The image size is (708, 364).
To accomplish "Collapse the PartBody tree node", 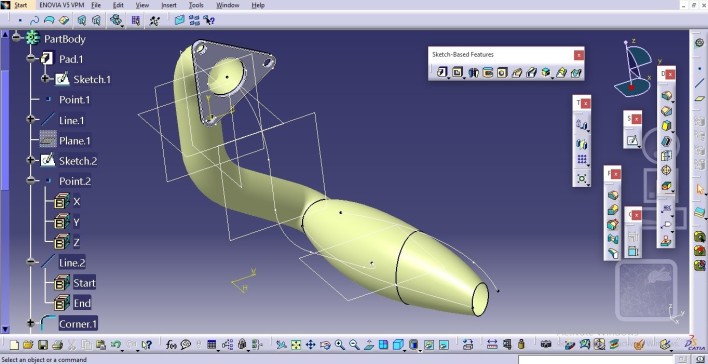I will (16, 37).
